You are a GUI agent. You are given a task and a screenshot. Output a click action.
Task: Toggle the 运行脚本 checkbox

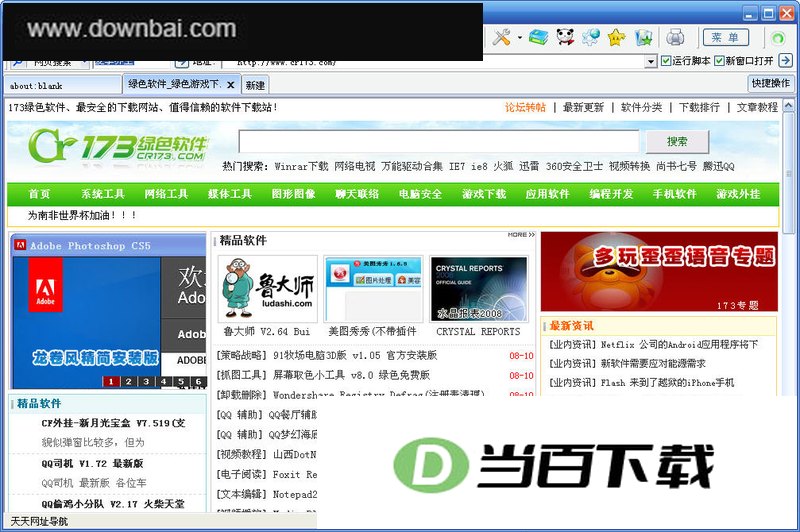pyautogui.click(x=666, y=61)
